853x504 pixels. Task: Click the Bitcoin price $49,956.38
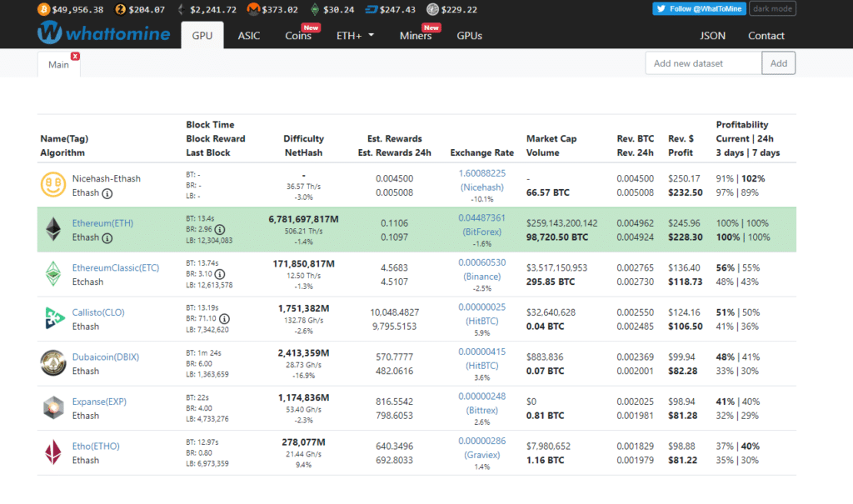coord(77,10)
